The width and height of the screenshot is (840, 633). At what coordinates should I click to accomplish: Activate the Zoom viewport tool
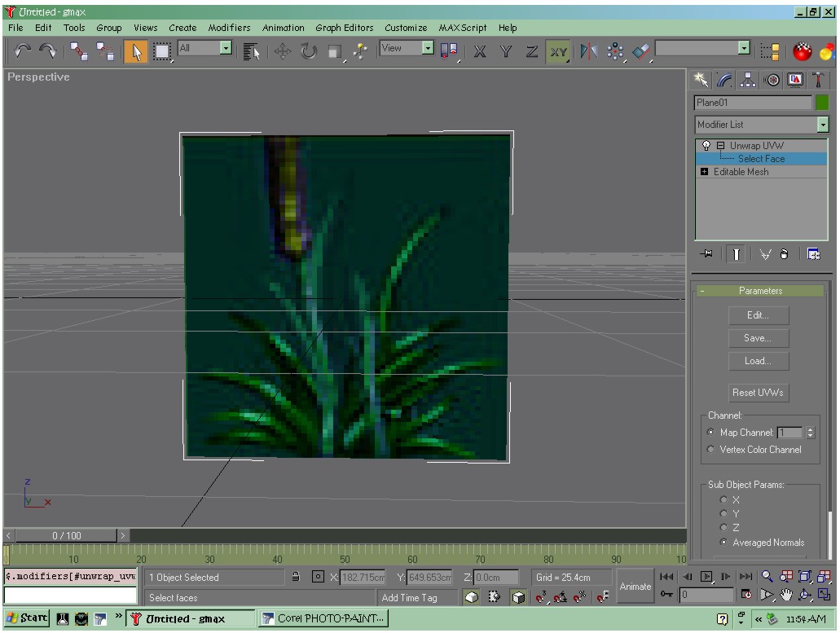coord(767,576)
